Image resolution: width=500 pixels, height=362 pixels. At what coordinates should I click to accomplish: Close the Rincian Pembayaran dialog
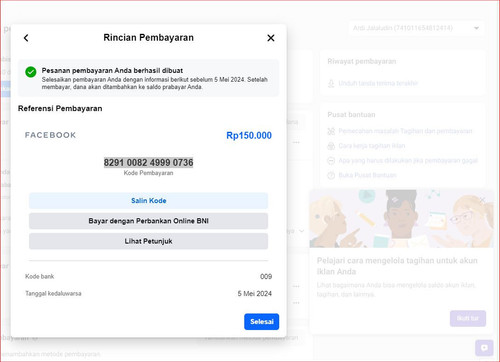(x=271, y=38)
